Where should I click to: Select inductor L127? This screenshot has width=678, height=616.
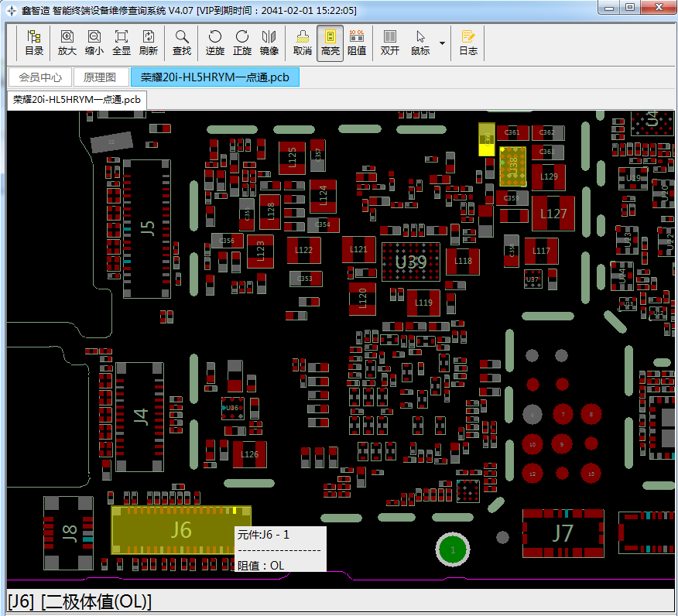[553, 214]
